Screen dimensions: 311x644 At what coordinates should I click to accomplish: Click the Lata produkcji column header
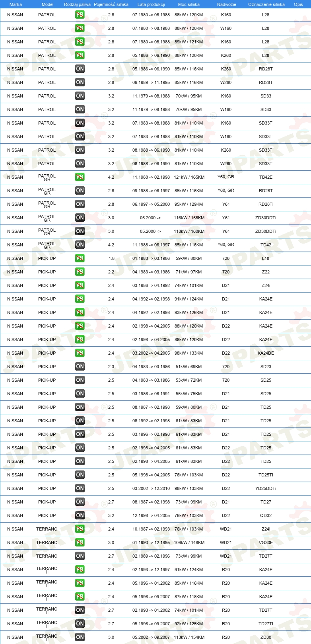pyautogui.click(x=151, y=4)
